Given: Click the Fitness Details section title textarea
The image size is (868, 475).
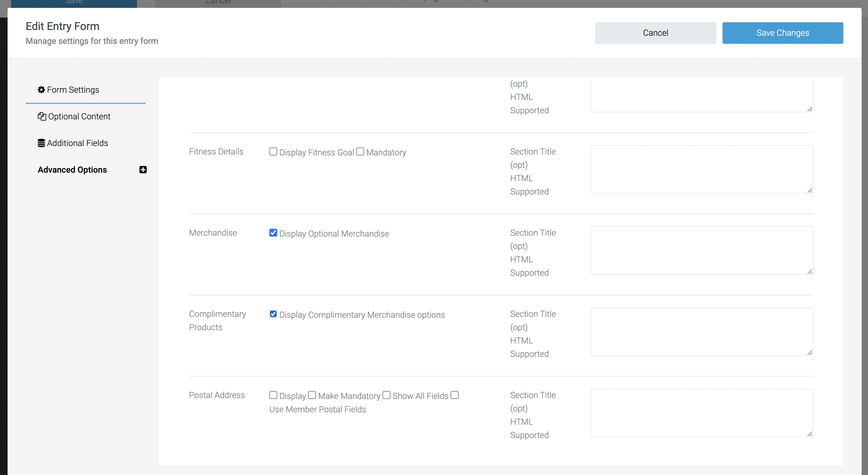Looking at the screenshot, I should (702, 169).
